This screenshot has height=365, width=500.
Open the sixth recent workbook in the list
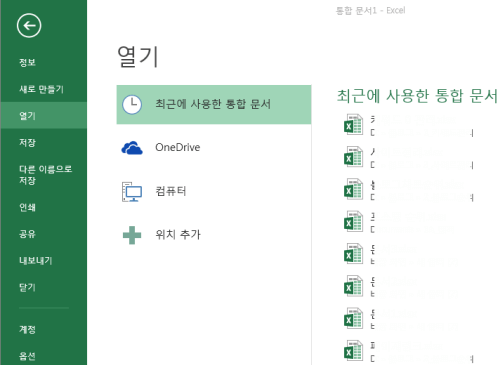tap(408, 286)
